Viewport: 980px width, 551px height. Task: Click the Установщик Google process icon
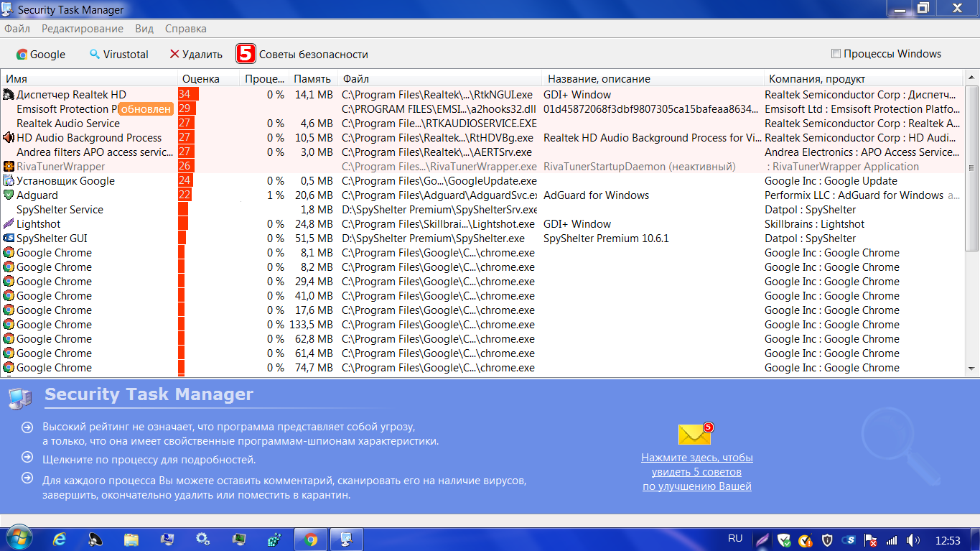pyautogui.click(x=9, y=181)
